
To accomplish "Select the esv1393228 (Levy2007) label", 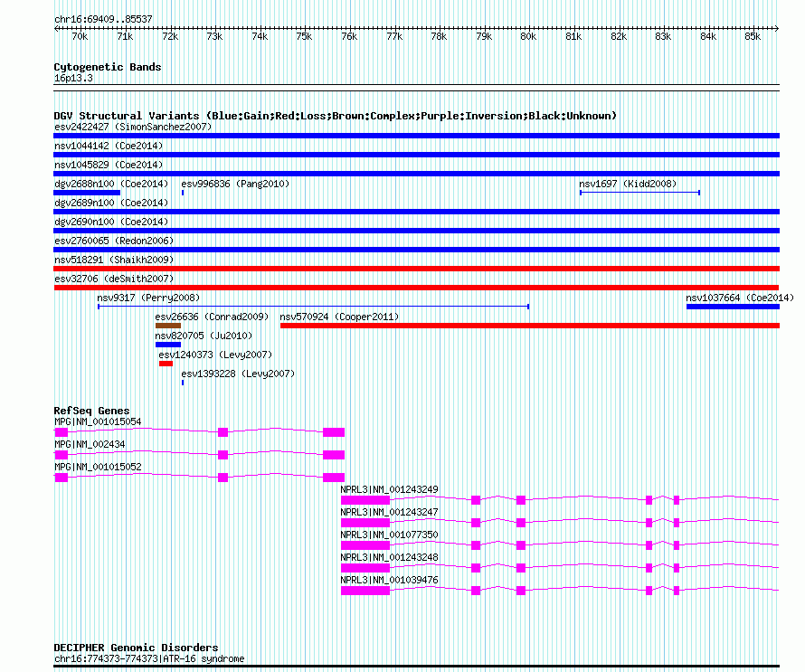I will 238,374.
